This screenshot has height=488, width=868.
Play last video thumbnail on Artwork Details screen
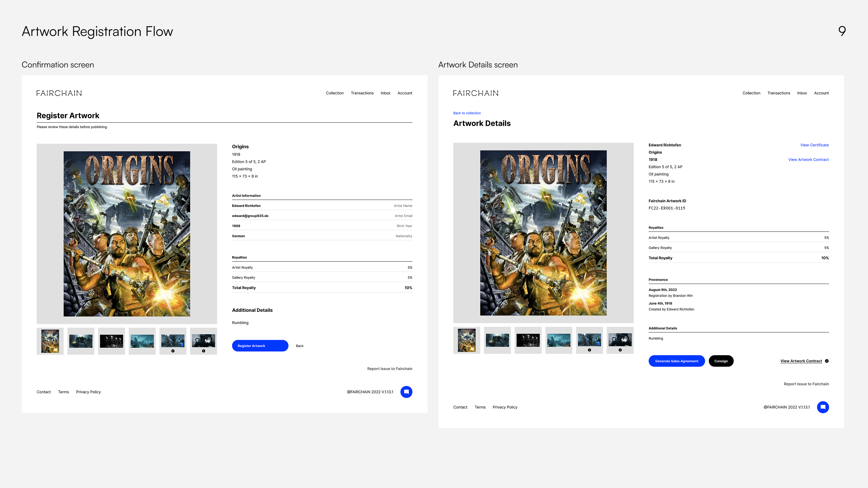(620, 350)
